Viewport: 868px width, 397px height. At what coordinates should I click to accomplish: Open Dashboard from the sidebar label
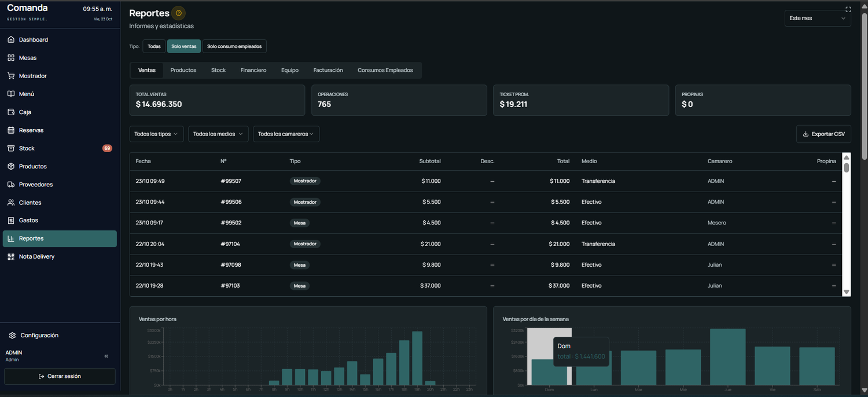pyautogui.click(x=34, y=40)
